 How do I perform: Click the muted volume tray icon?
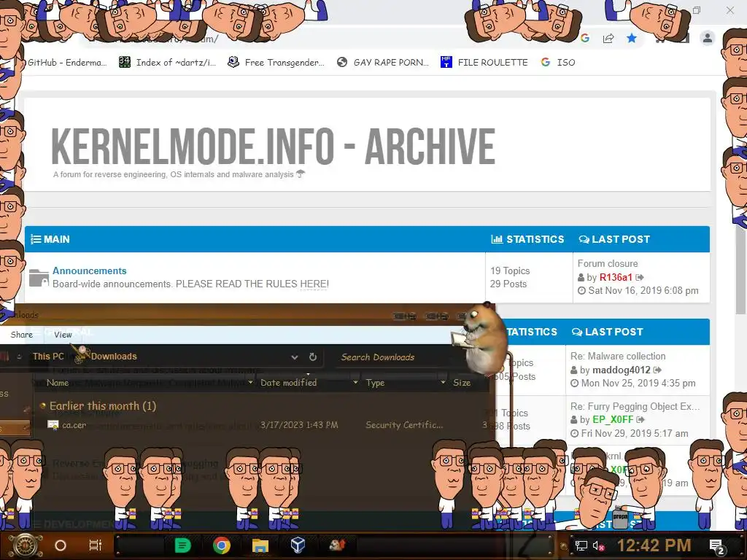[x=599, y=546]
